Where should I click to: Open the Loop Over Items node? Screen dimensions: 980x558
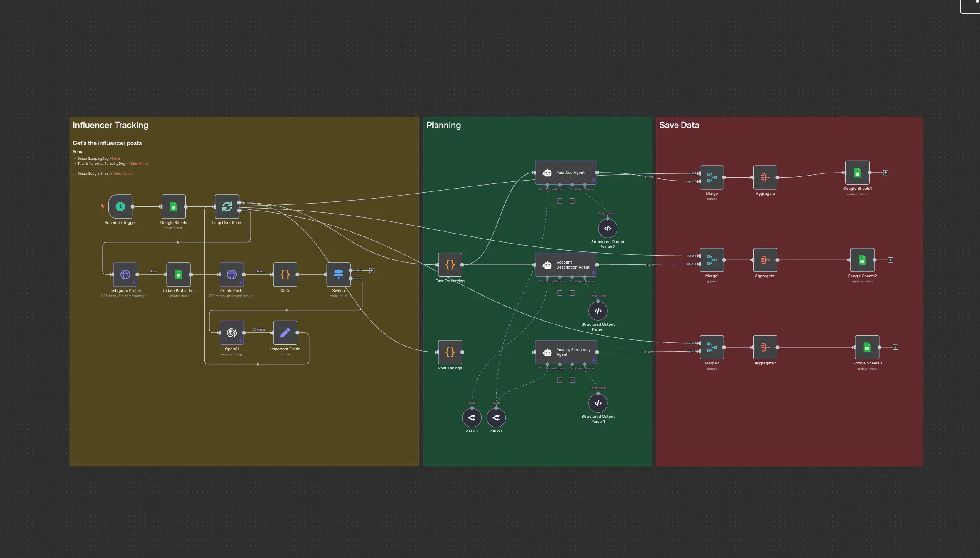pyautogui.click(x=227, y=206)
